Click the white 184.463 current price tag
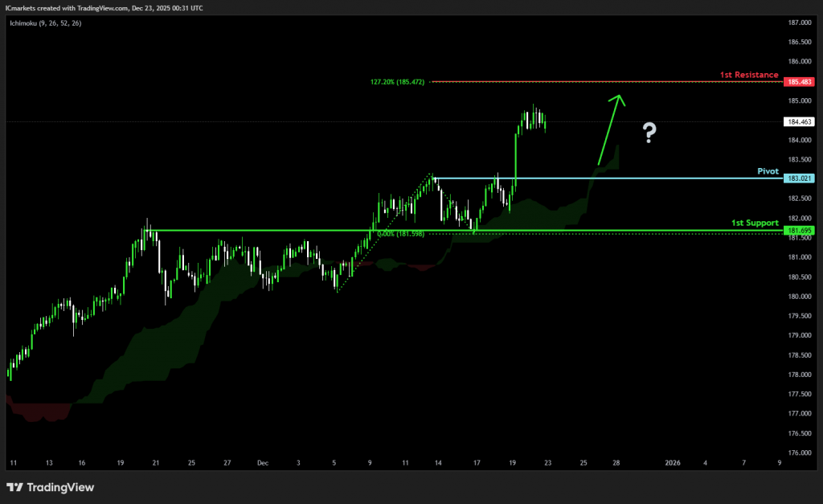 click(800, 122)
